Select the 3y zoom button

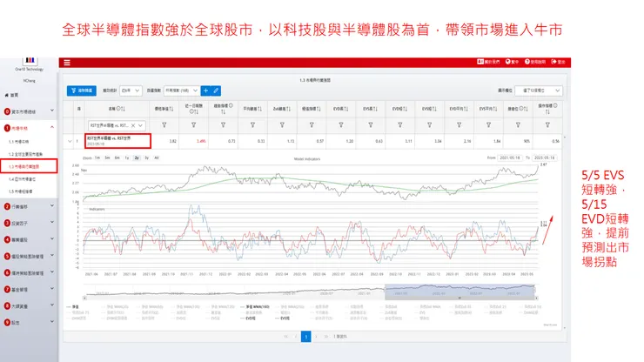click(146, 158)
